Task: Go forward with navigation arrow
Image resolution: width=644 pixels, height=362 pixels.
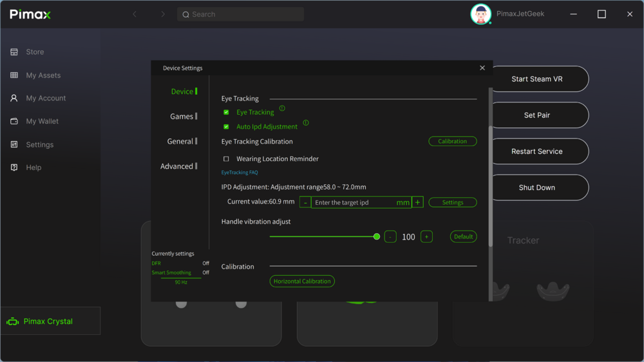Action: coord(163,14)
